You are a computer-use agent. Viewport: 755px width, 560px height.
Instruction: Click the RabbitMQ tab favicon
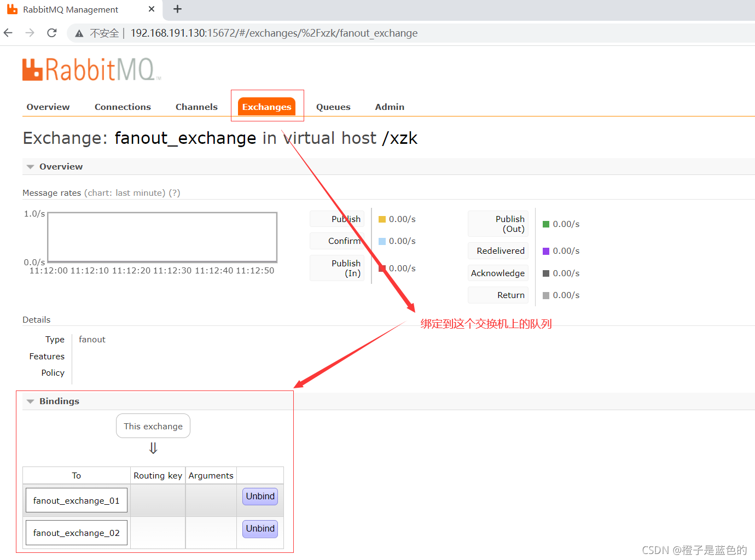click(x=12, y=9)
